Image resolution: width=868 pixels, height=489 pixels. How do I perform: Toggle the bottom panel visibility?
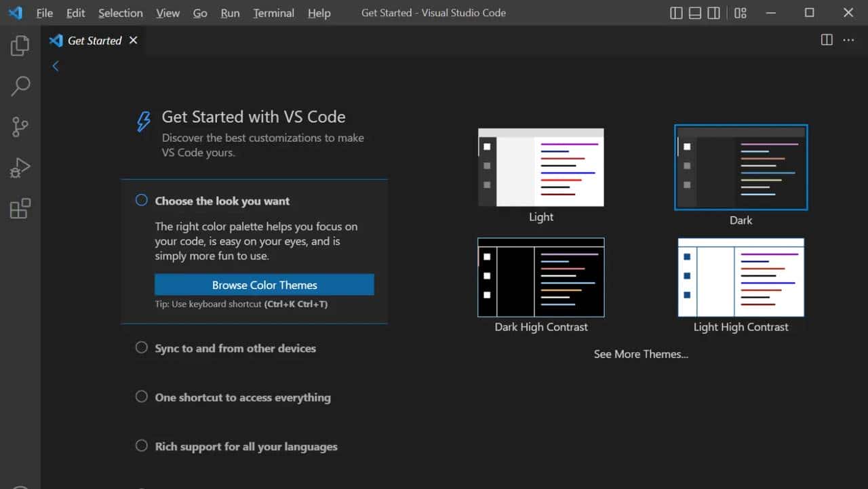point(694,12)
